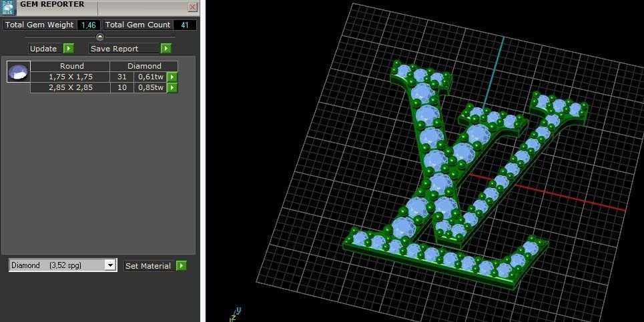Click Total Gem Count value 41
This screenshot has height=322, width=644.
(x=185, y=25)
